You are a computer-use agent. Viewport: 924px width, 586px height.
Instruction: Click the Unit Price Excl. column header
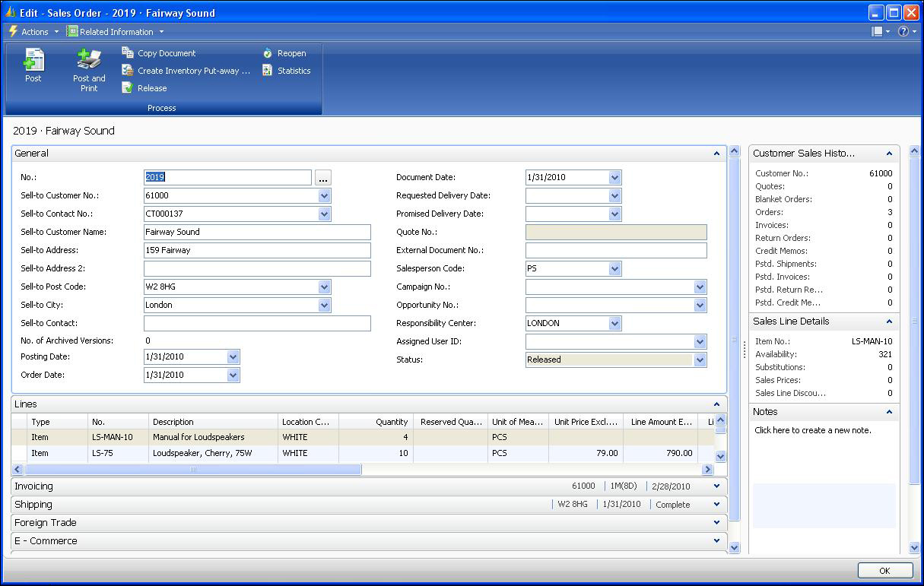(586, 422)
